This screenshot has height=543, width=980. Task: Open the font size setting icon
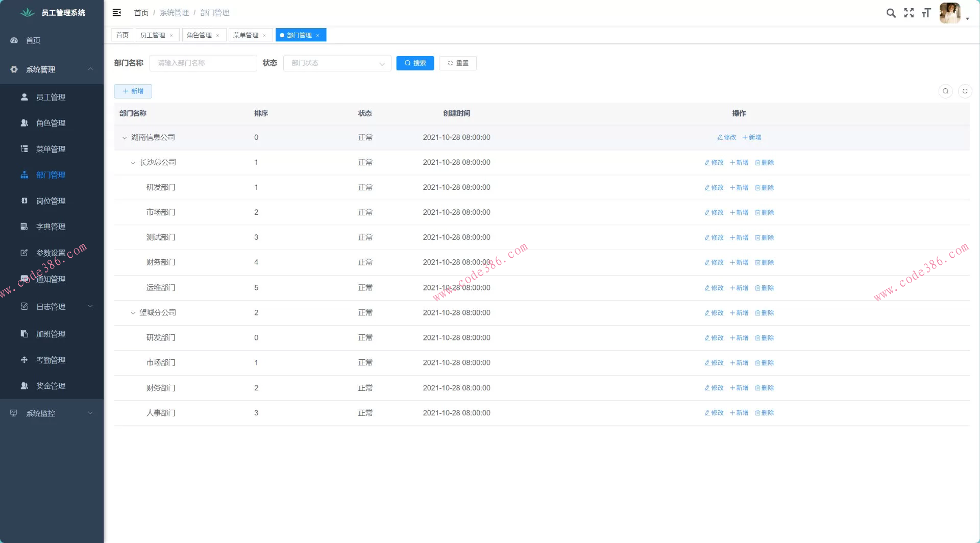click(x=926, y=13)
